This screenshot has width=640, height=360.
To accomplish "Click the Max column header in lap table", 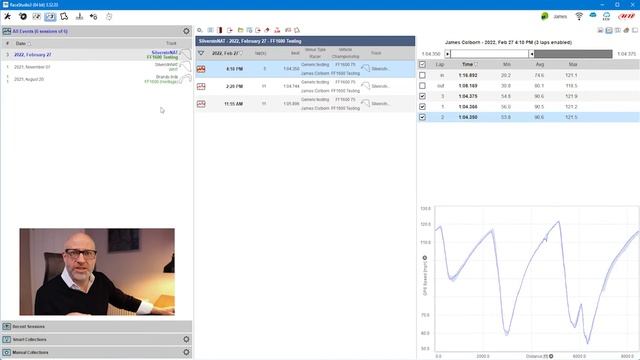I will [573, 64].
